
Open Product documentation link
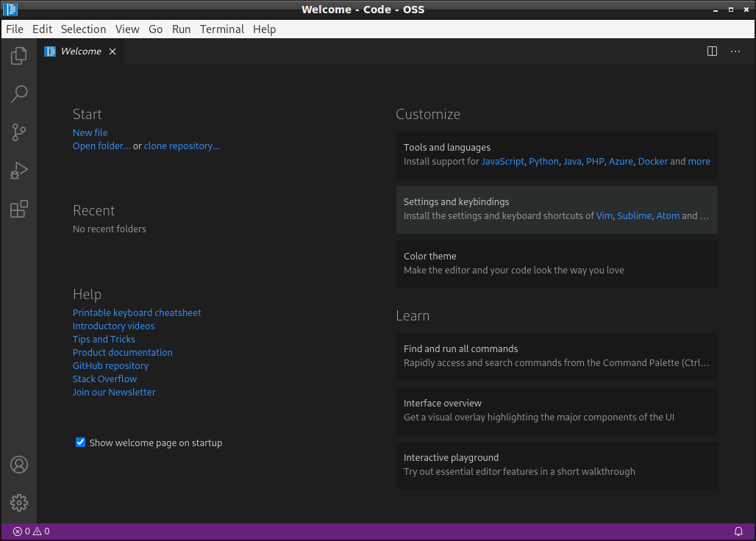click(x=123, y=353)
